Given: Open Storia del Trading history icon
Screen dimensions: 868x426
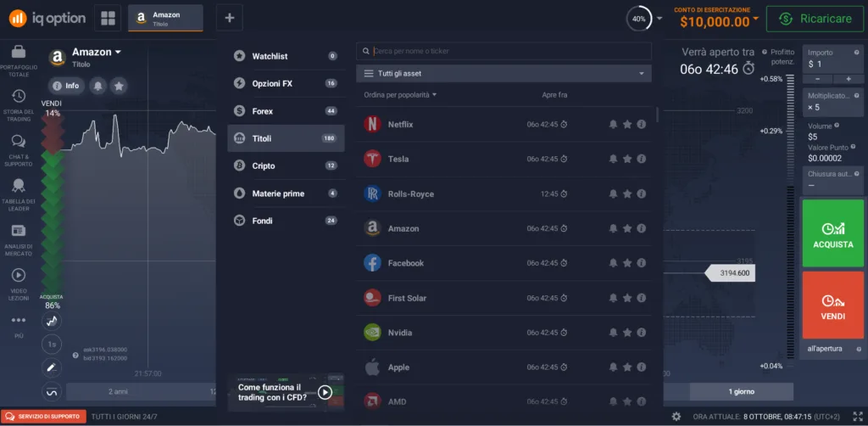Looking at the screenshot, I should (19, 96).
